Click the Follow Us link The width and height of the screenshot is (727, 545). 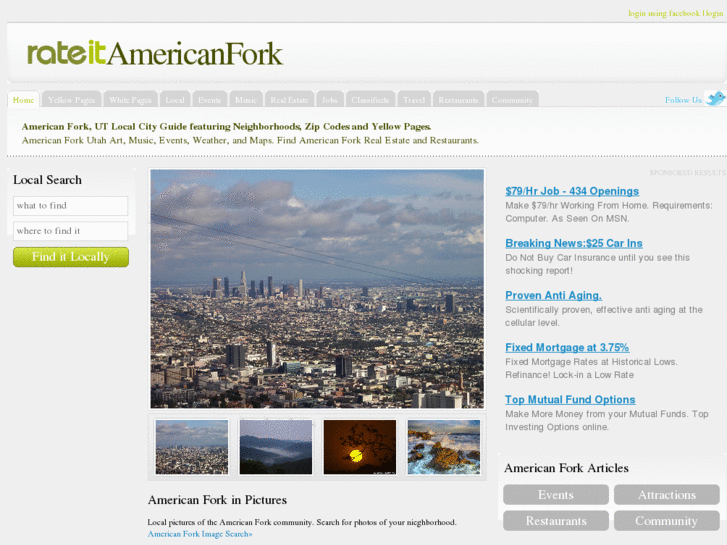683,100
